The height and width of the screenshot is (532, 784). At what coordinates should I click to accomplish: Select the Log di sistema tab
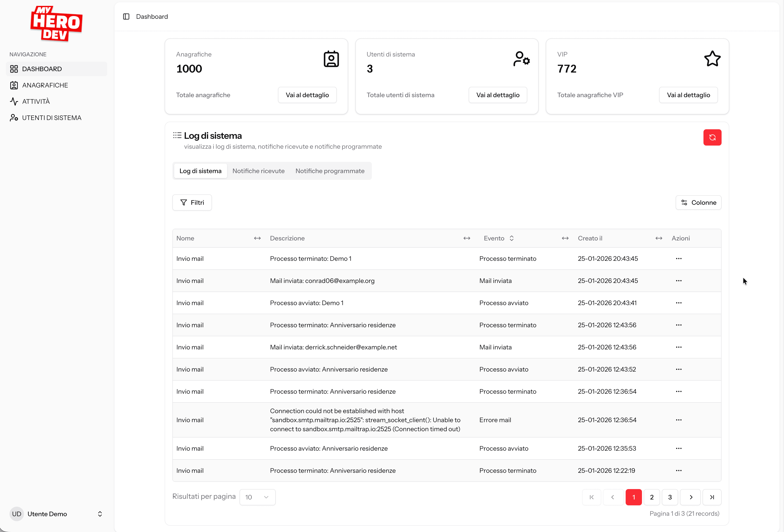(200, 171)
